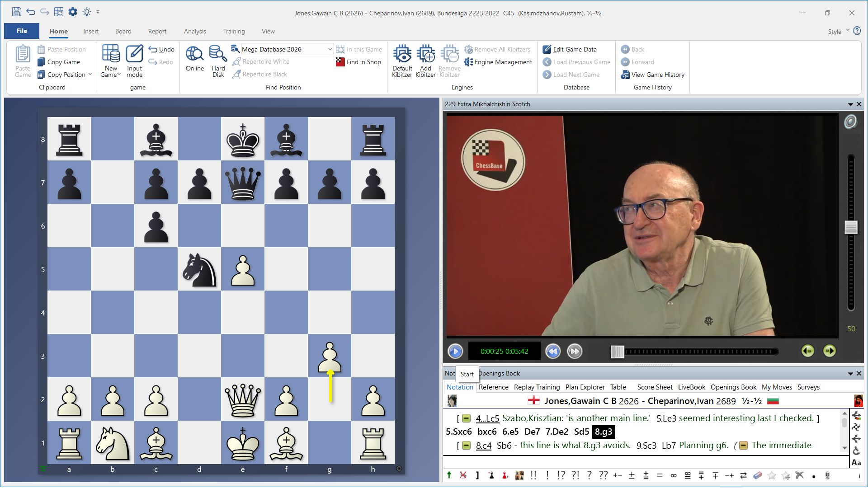This screenshot has height=488, width=868.
Task: Open the LiveBook tab
Action: point(691,387)
